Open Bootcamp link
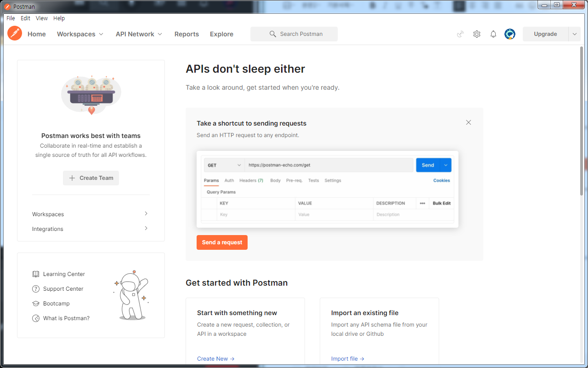588x368 pixels. (x=57, y=304)
